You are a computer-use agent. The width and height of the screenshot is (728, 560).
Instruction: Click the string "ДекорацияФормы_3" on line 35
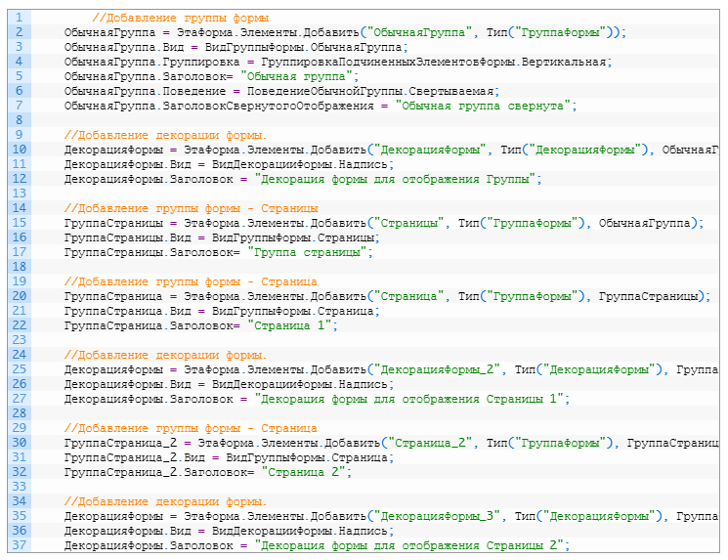coord(437,516)
